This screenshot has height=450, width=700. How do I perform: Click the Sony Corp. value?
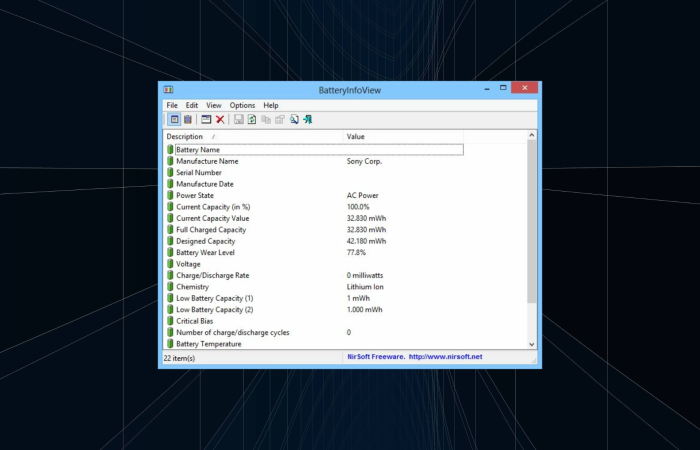click(x=364, y=161)
